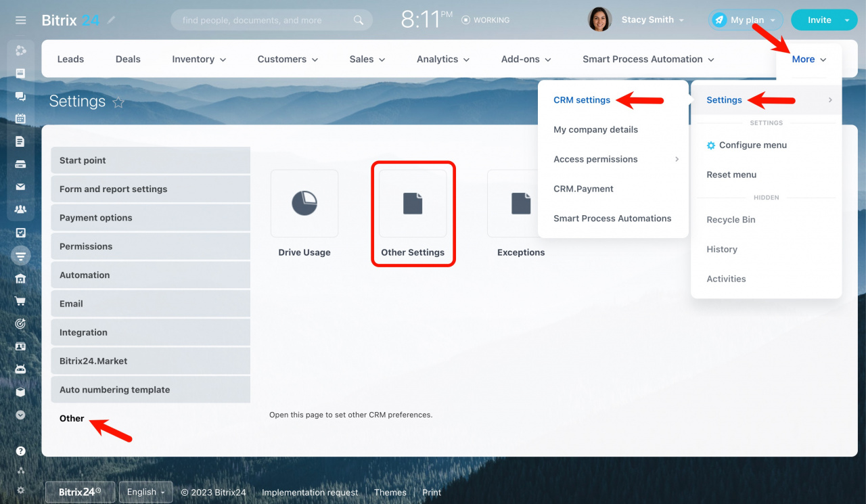Go to the Deals tab
This screenshot has width=866, height=504.
128,60
